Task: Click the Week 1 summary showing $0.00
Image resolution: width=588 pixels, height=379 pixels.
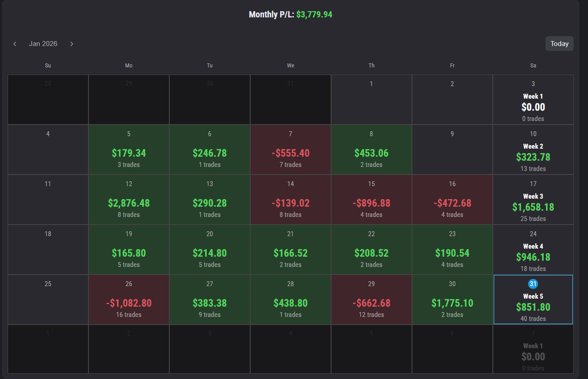Action: pos(533,107)
